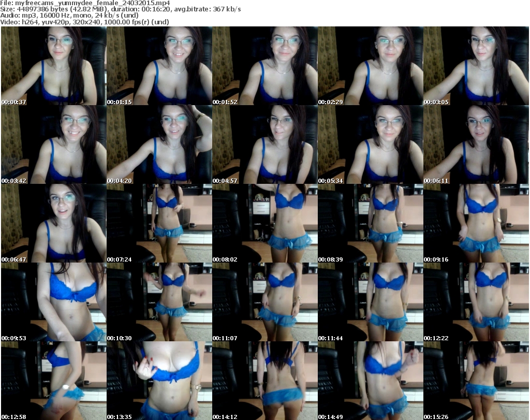Click the Video h264 info line

[x=84, y=22]
